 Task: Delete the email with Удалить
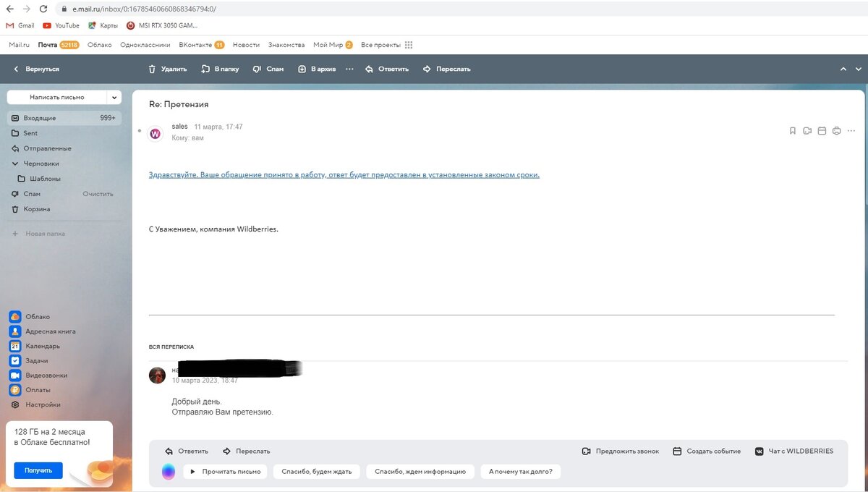[167, 69]
